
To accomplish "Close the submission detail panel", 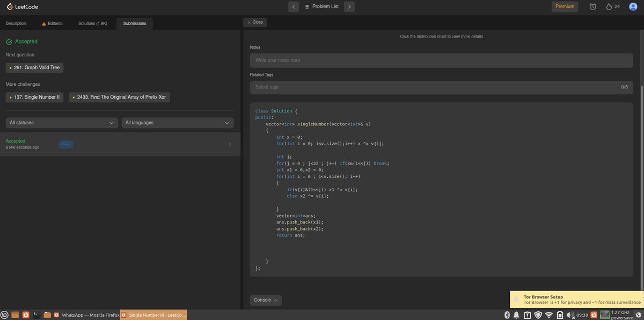I will coord(255,23).
